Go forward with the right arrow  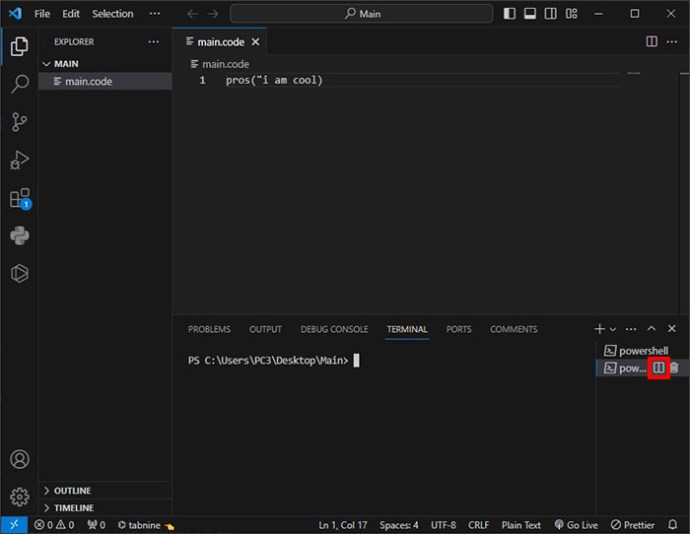point(213,14)
